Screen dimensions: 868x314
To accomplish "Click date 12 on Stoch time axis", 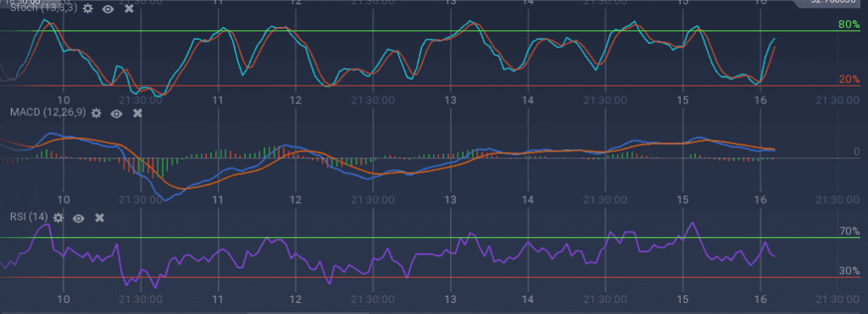I will [296, 100].
